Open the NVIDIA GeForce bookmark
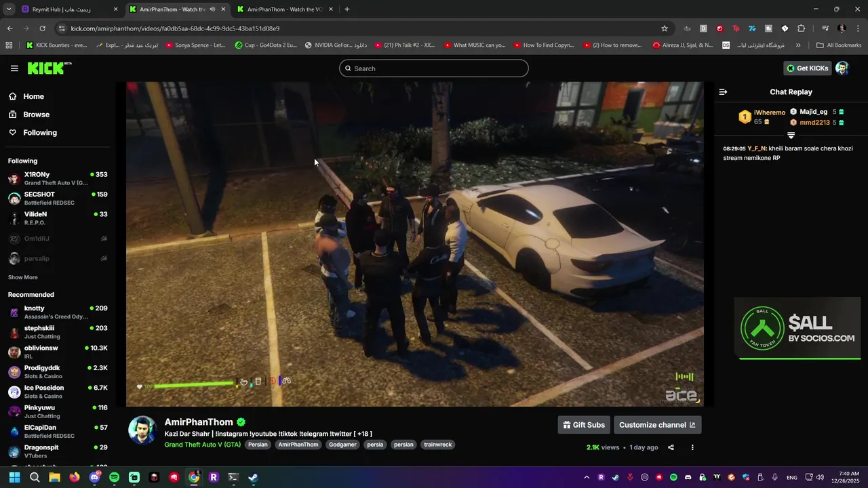868x488 pixels. tap(336, 45)
